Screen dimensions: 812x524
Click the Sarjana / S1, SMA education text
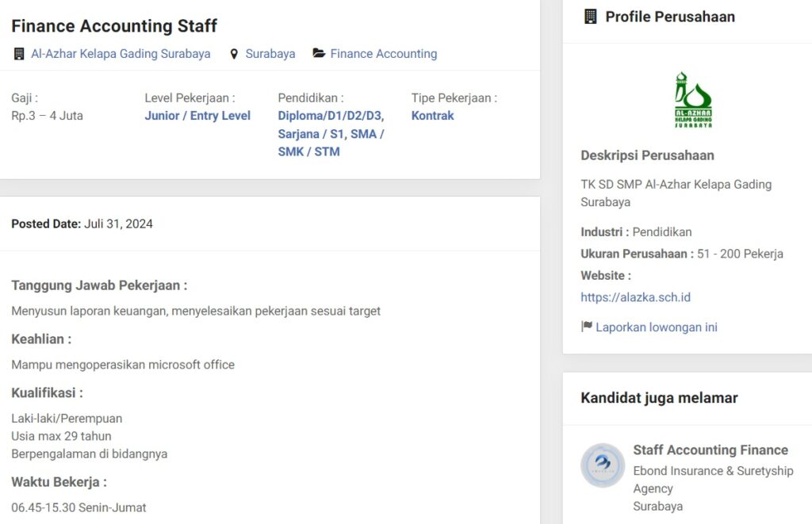coord(331,134)
